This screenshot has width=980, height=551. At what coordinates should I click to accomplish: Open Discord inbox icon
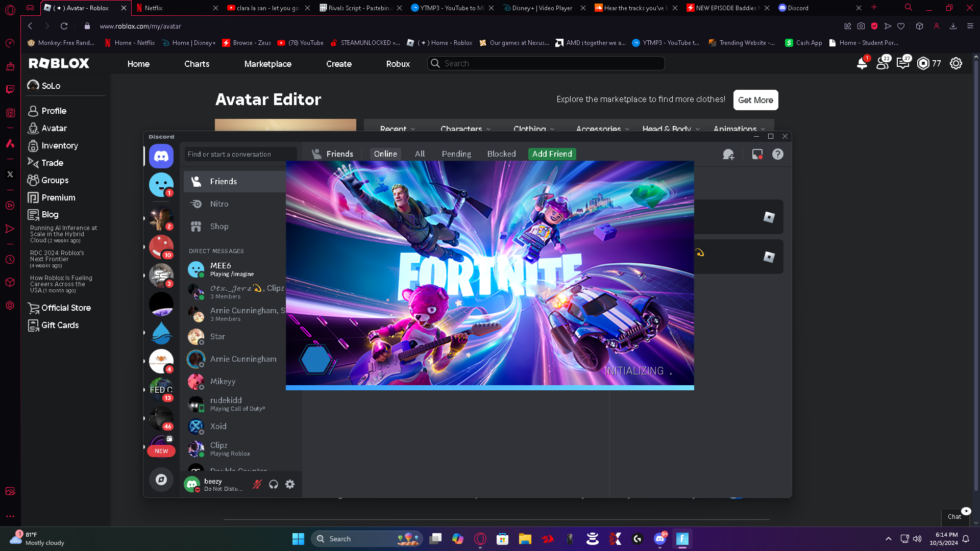tap(757, 154)
